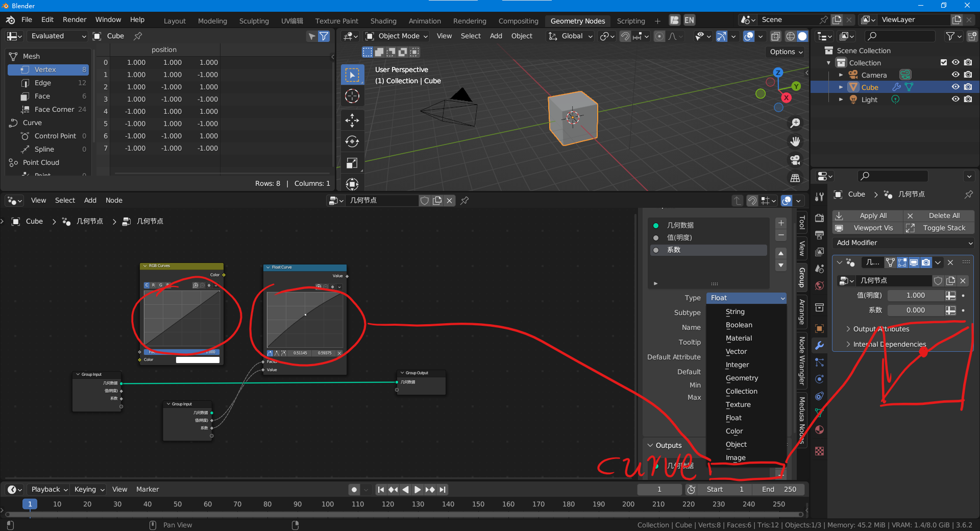
Task: Hide Camera in viewport via eye icon
Action: coord(955,75)
